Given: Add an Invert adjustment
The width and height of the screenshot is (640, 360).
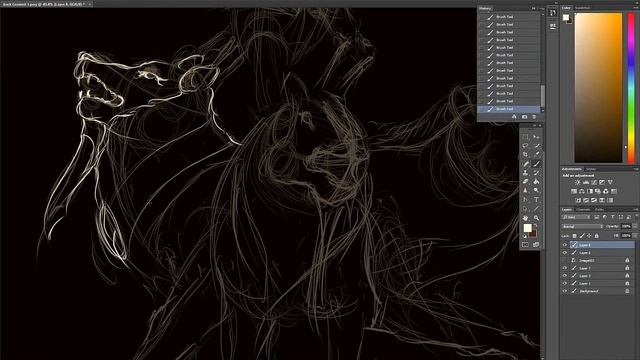Looking at the screenshot, I should point(578,200).
